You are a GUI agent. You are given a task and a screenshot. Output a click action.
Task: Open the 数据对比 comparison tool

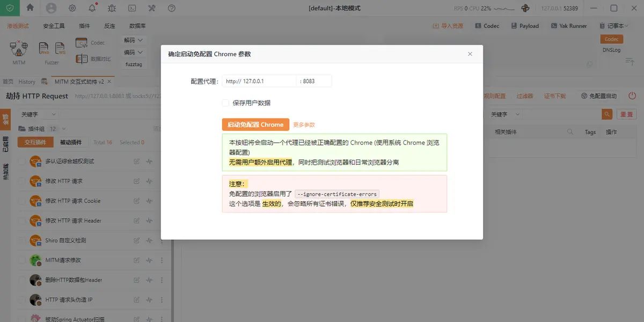point(89,58)
